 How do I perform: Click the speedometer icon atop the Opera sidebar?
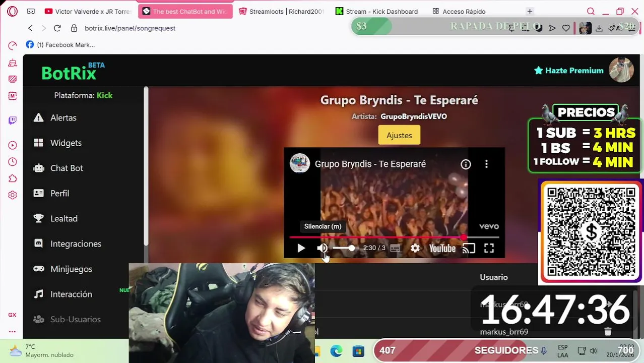pyautogui.click(x=13, y=45)
